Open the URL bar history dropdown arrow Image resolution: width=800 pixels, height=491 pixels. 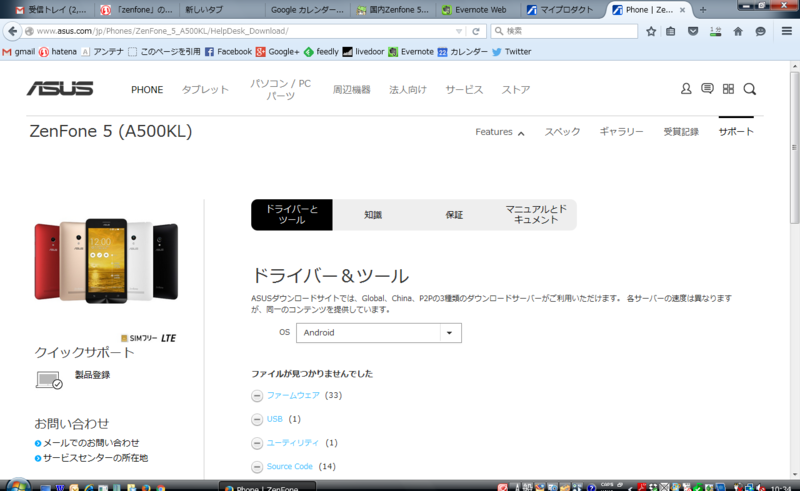[459, 31]
